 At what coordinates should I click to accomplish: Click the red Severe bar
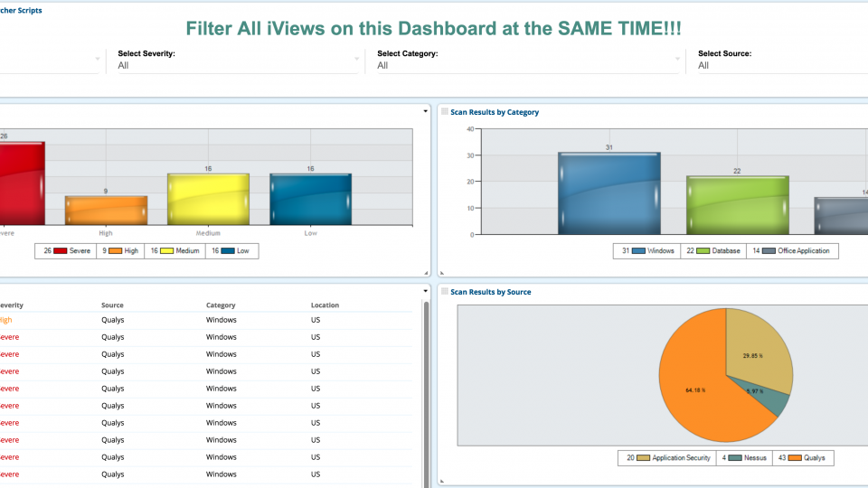pyautogui.click(x=22, y=183)
